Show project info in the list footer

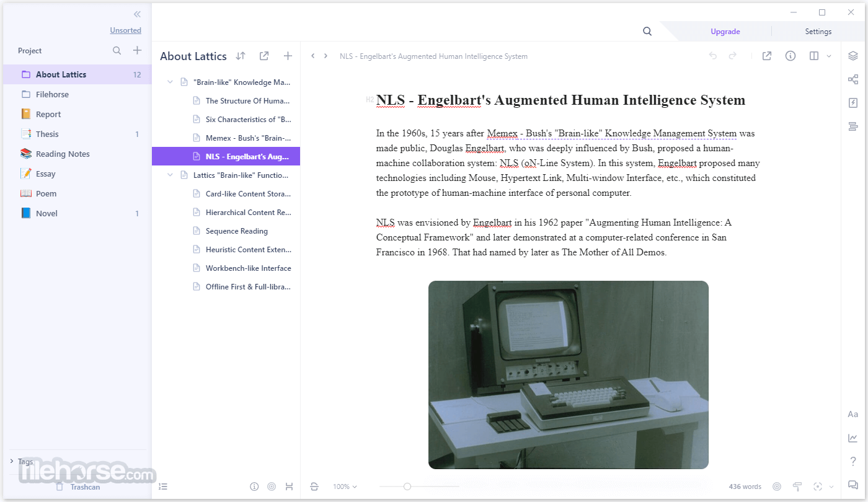click(254, 487)
